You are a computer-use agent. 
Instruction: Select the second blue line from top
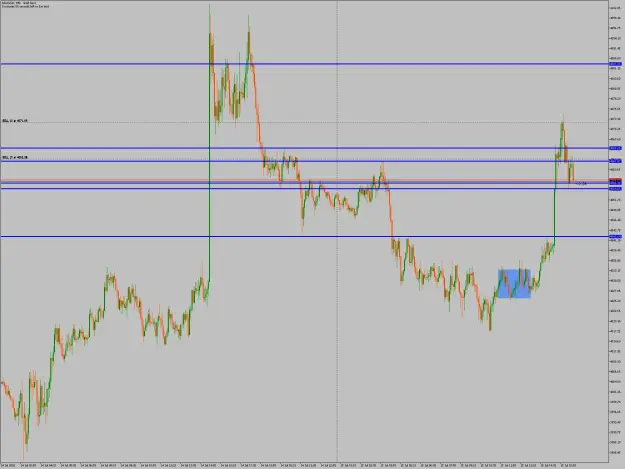pos(305,148)
